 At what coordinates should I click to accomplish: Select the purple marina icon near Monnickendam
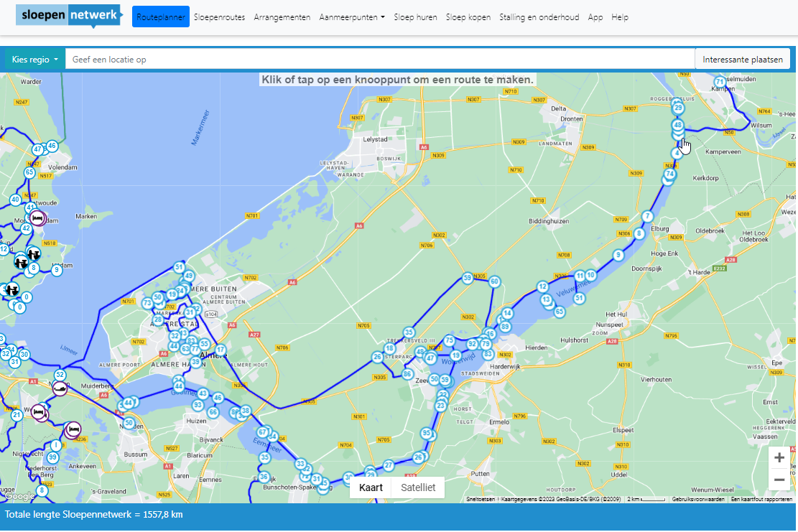37,219
